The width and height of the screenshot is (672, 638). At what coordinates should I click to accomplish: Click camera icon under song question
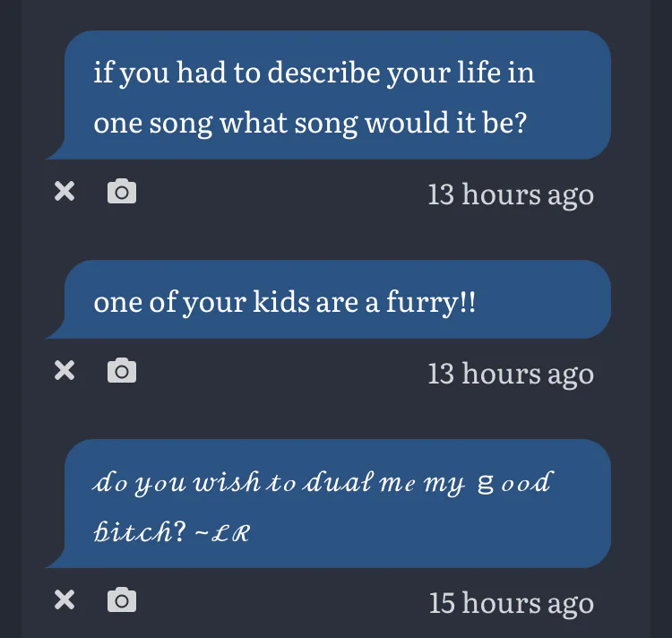[x=122, y=191]
